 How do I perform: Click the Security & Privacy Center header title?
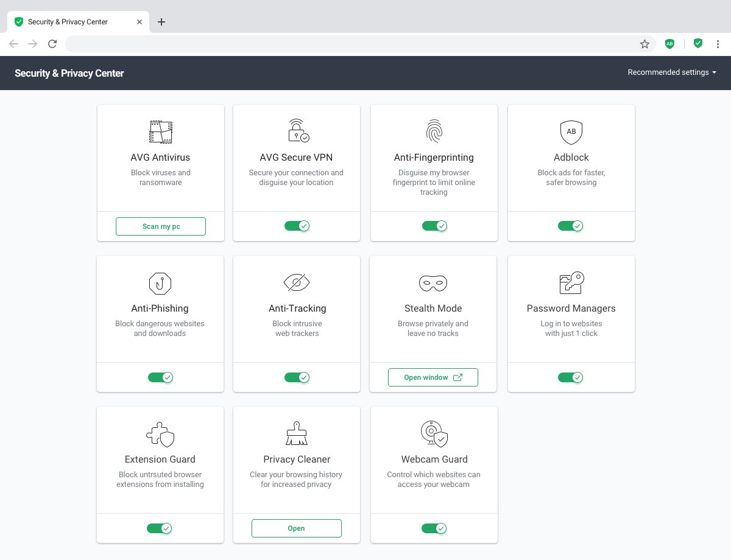point(69,73)
